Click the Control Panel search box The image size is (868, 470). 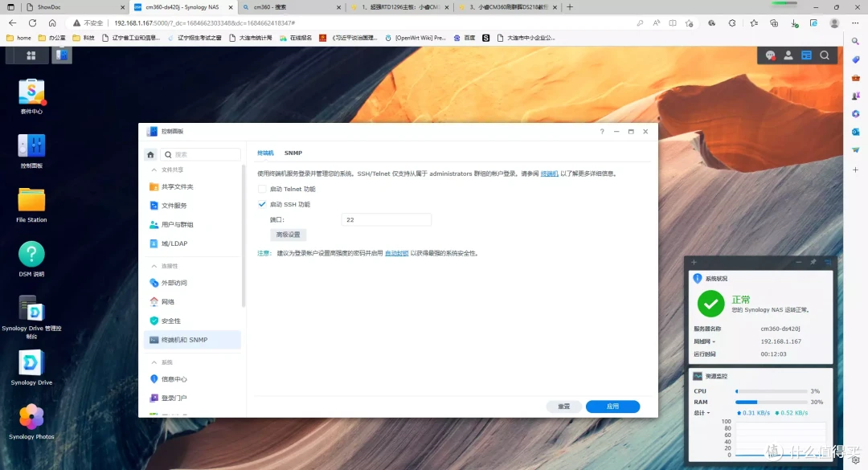(x=202, y=154)
